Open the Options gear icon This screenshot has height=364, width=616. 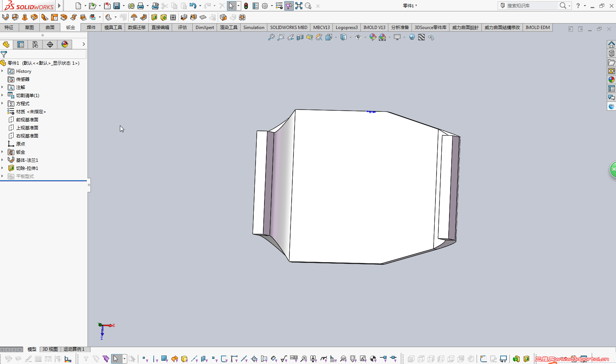click(265, 6)
